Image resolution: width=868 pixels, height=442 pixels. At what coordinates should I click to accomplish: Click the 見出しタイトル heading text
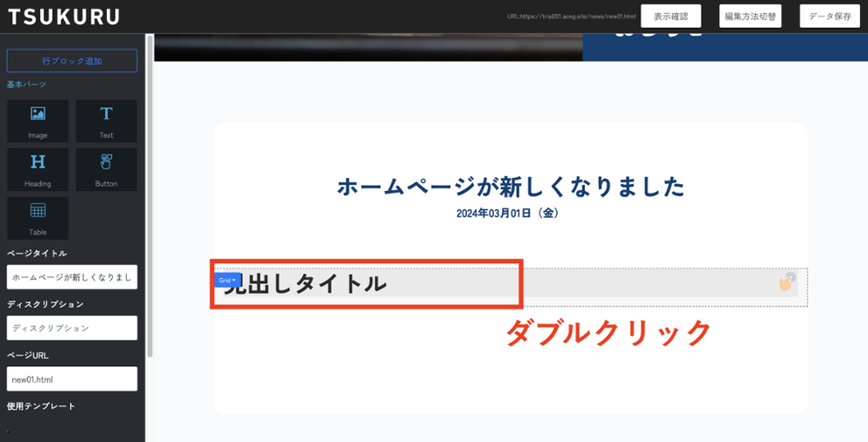(x=304, y=284)
